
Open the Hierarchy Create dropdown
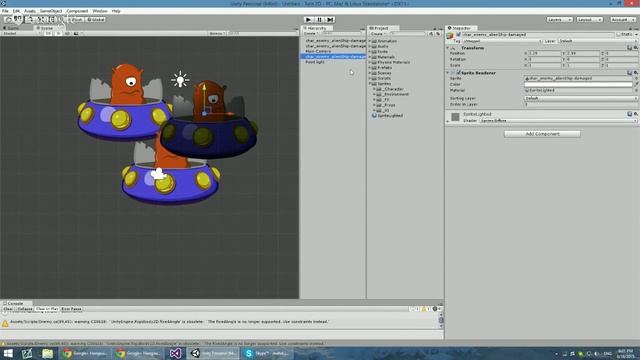coord(311,34)
